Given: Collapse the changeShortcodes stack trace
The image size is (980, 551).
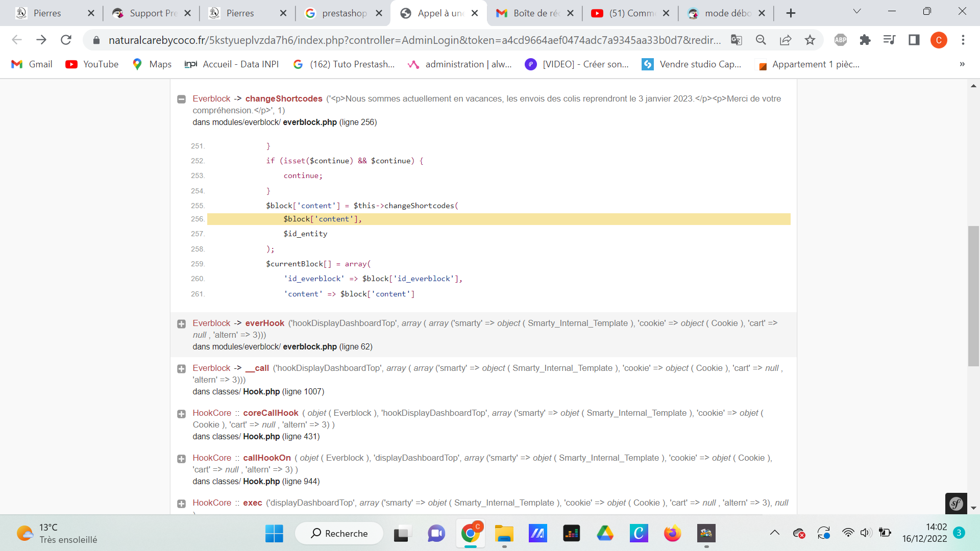Looking at the screenshot, I should [x=181, y=99].
